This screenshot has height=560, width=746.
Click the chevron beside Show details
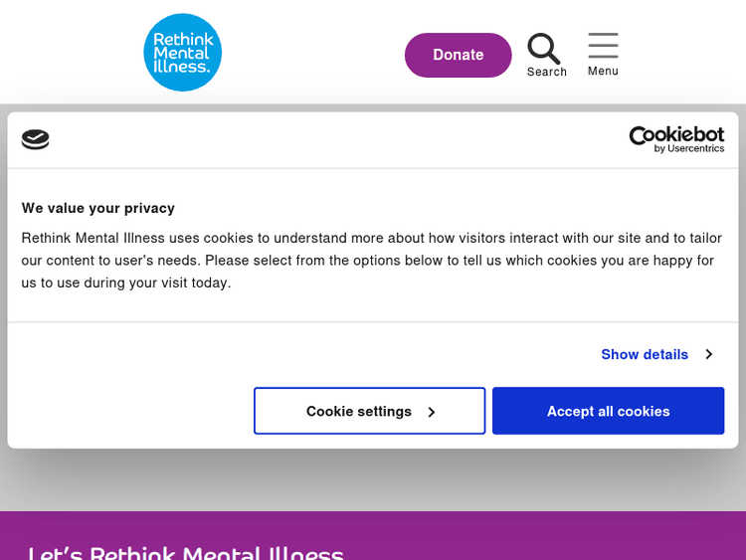pyautogui.click(x=708, y=354)
